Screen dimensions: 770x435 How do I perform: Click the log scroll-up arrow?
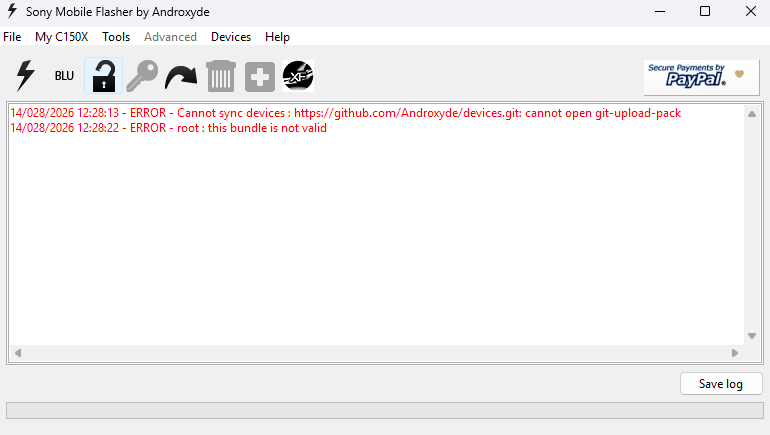[752, 114]
